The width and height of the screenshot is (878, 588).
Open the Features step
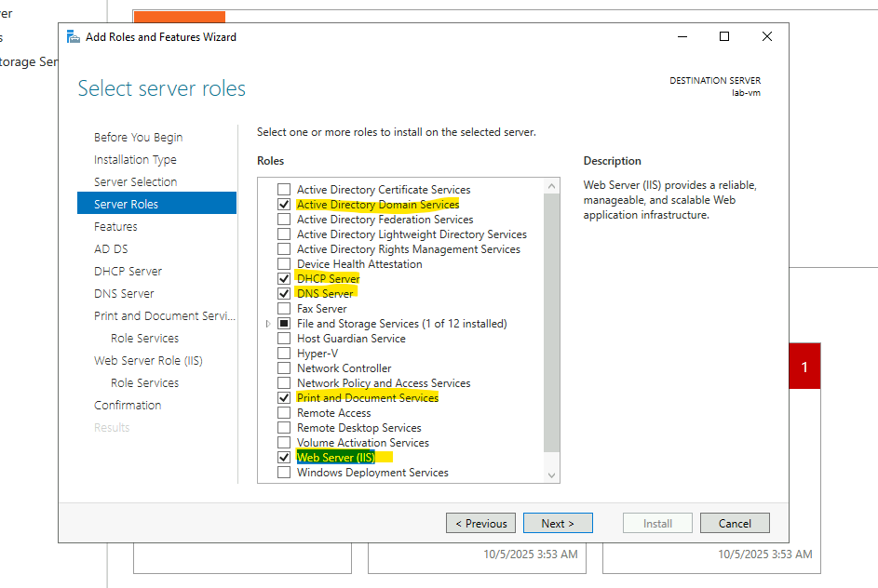coord(115,227)
